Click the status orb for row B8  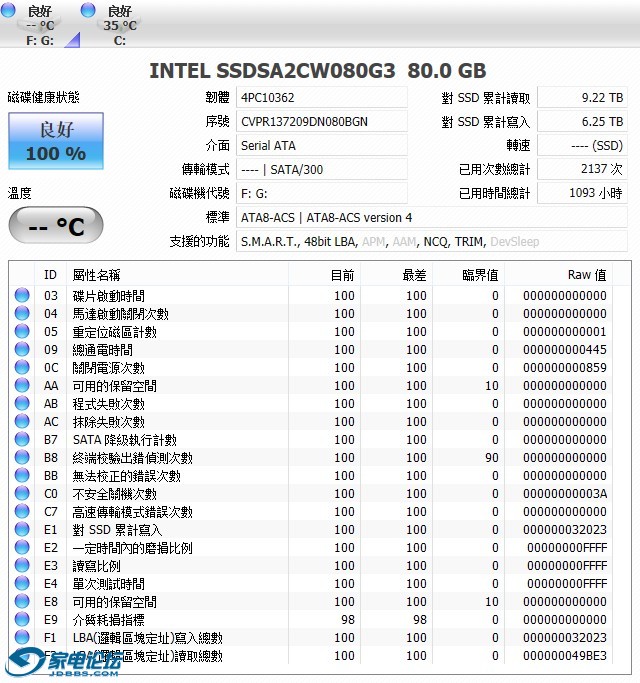(22, 458)
